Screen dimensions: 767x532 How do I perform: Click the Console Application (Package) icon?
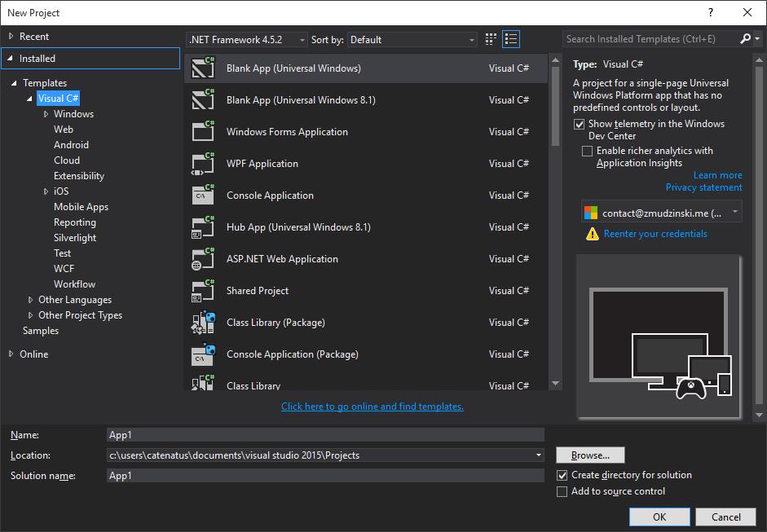point(202,354)
